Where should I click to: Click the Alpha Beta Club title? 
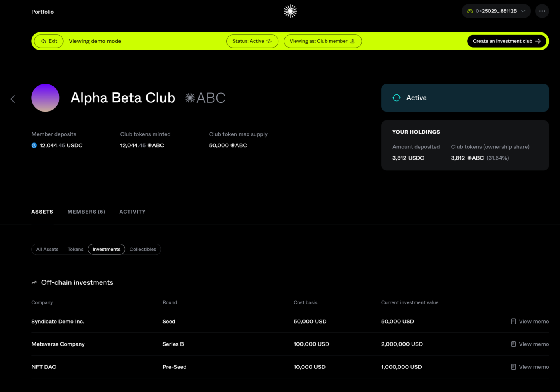pyautogui.click(x=123, y=98)
